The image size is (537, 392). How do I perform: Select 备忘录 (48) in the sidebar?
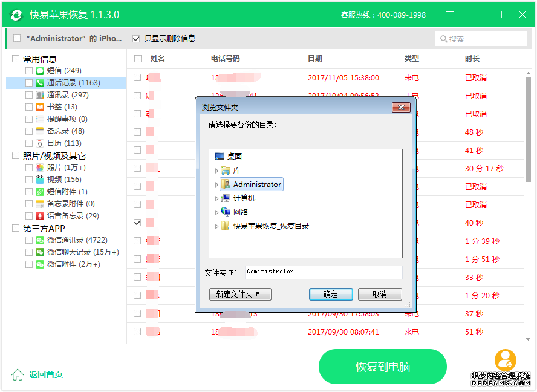tap(65, 131)
